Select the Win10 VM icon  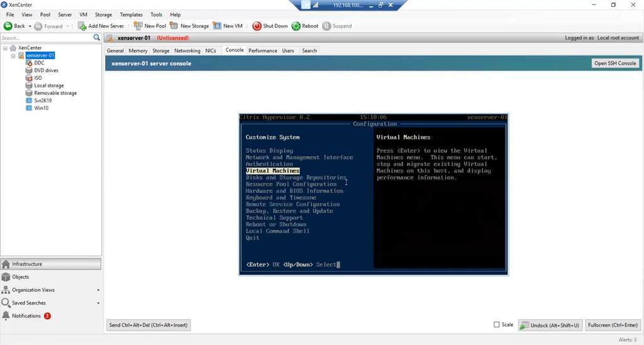tap(29, 108)
